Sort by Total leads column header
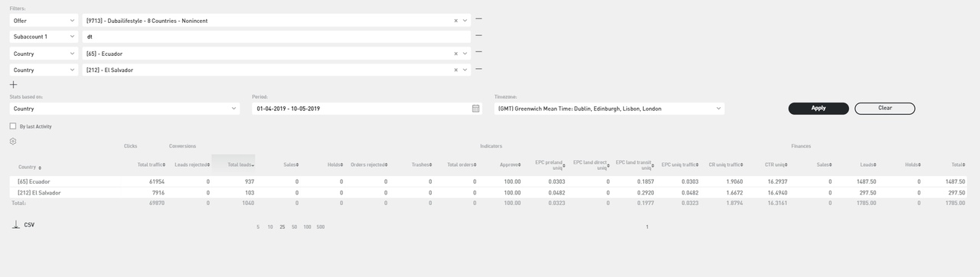 click(240, 165)
